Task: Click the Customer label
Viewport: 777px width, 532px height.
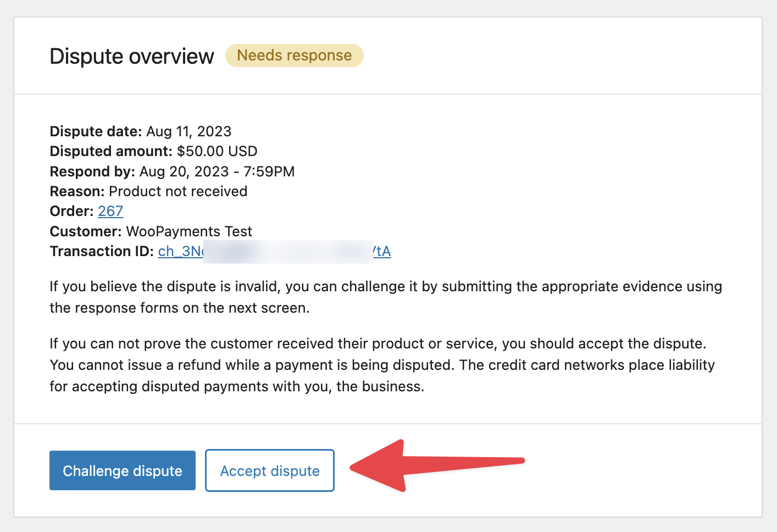Action: coord(85,231)
